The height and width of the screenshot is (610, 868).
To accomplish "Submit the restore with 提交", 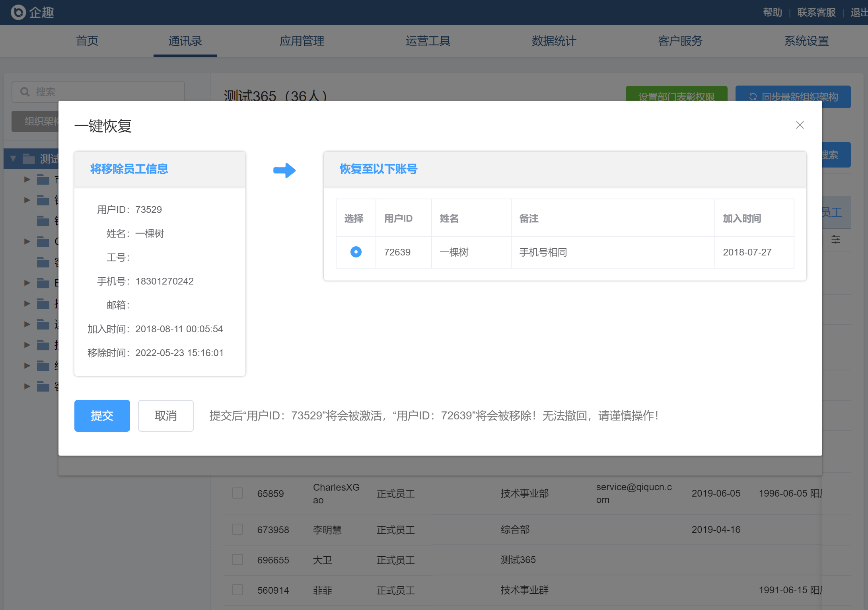I will (x=102, y=416).
